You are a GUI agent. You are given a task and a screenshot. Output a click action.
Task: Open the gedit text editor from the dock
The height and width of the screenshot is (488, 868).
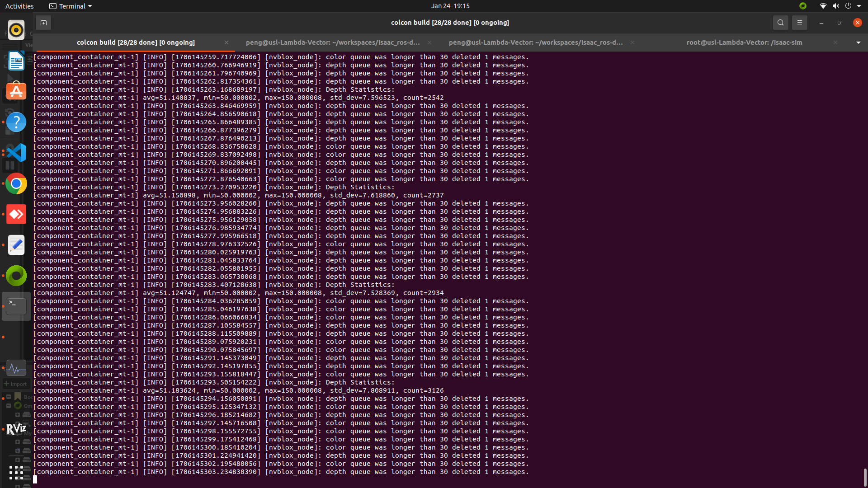tap(16, 245)
